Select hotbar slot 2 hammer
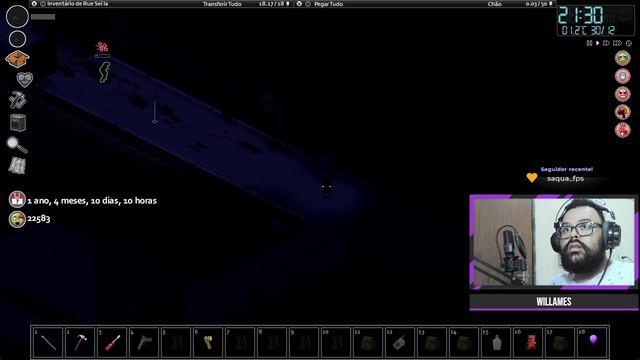This screenshot has width=640, height=360. [x=80, y=342]
